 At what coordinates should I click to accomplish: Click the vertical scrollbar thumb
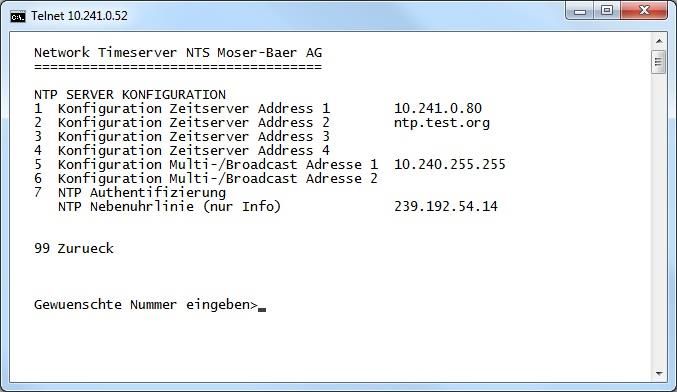658,62
